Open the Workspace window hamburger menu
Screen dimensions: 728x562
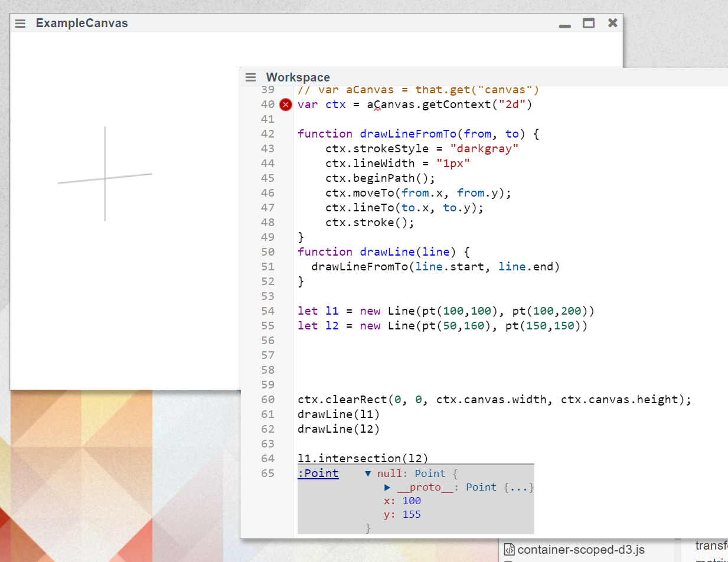250,77
